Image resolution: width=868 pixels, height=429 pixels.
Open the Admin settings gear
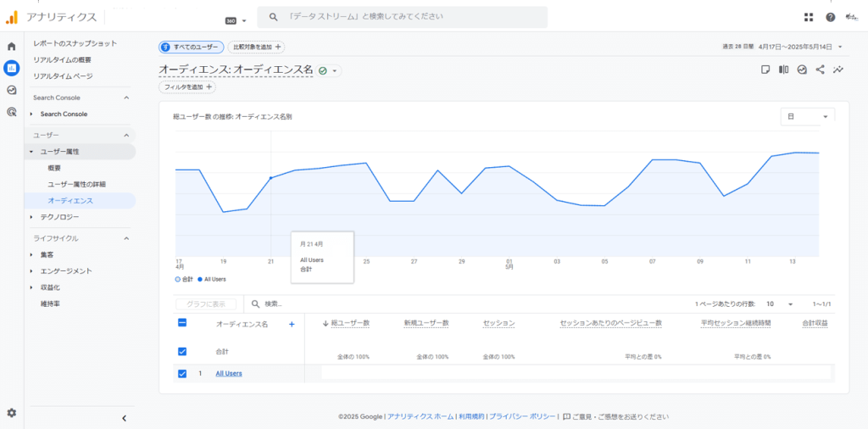point(11,412)
